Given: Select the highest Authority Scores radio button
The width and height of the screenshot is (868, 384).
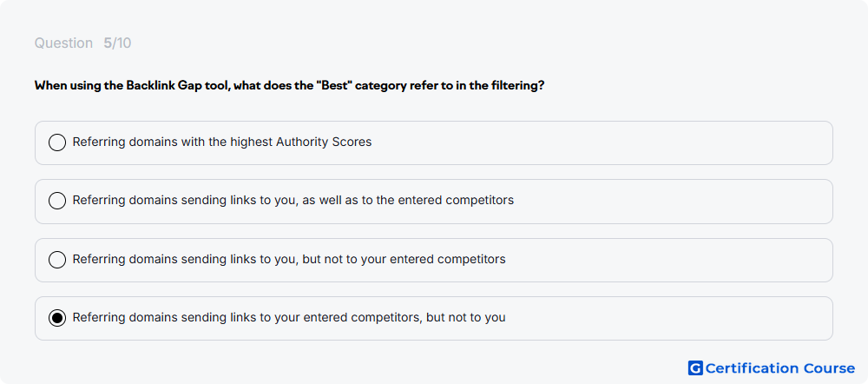Looking at the screenshot, I should coord(57,142).
